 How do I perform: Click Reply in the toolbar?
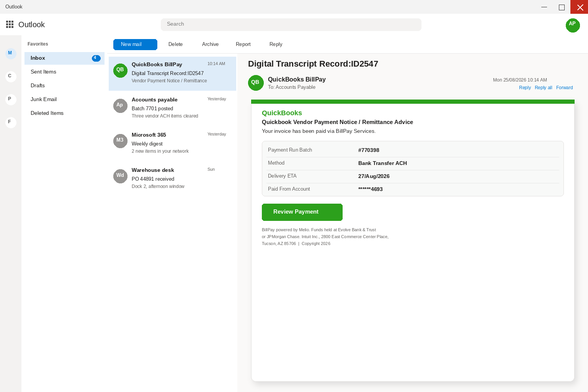tap(276, 44)
